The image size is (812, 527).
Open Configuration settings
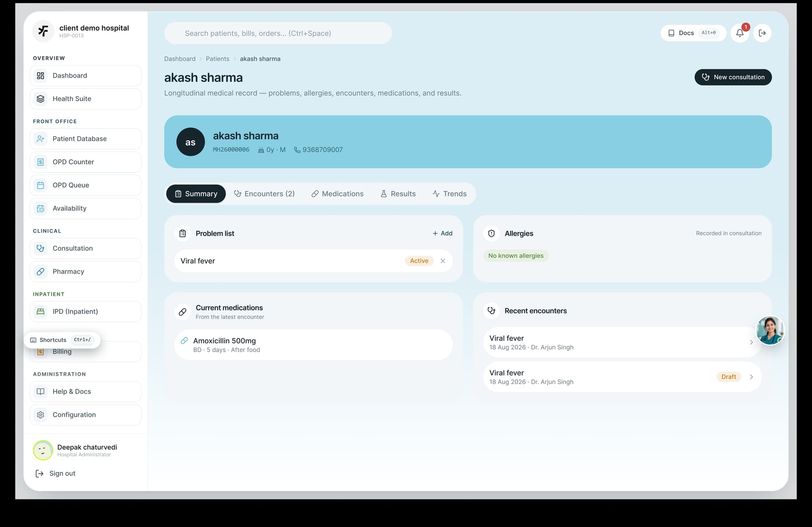click(86, 415)
